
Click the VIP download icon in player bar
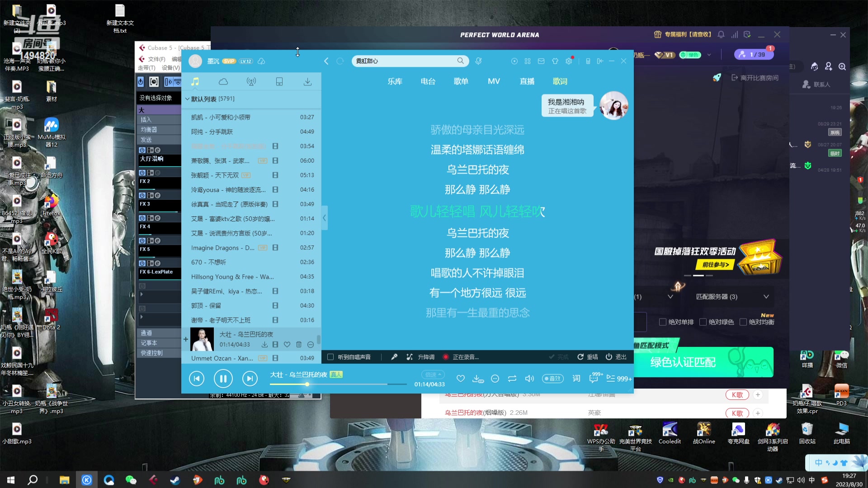[x=478, y=379]
